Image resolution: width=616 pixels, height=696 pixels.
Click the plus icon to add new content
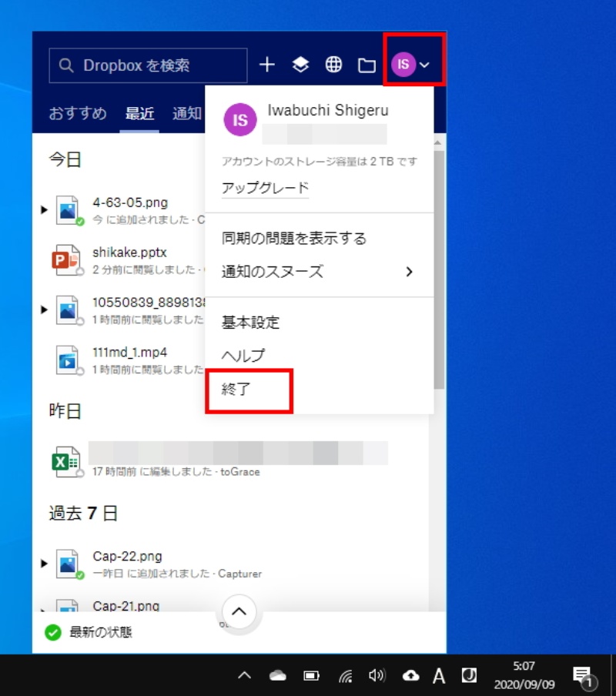pos(266,65)
